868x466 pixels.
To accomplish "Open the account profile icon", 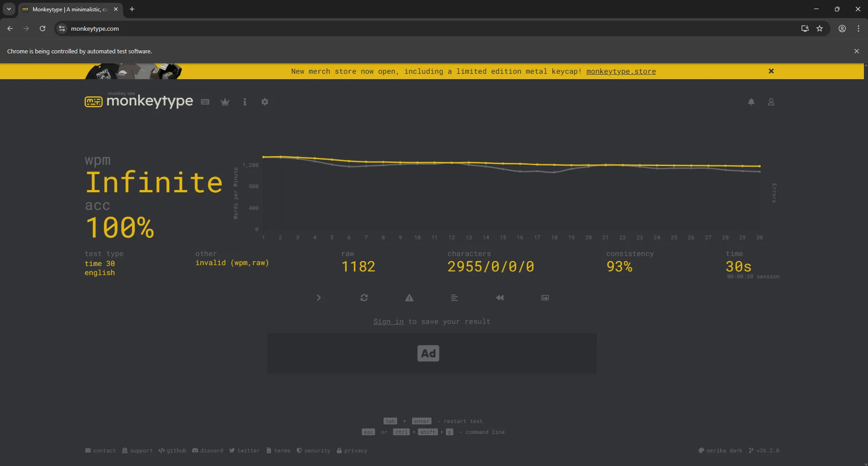I will (x=771, y=102).
